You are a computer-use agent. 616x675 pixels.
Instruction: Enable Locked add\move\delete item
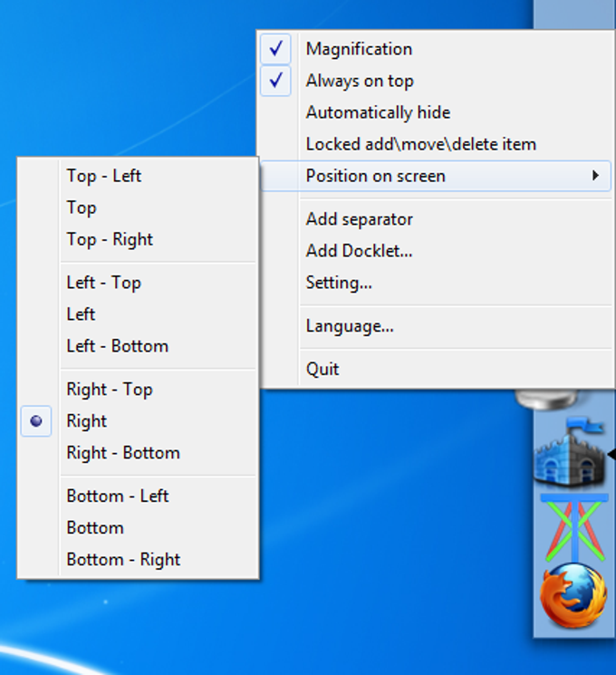click(x=435, y=144)
